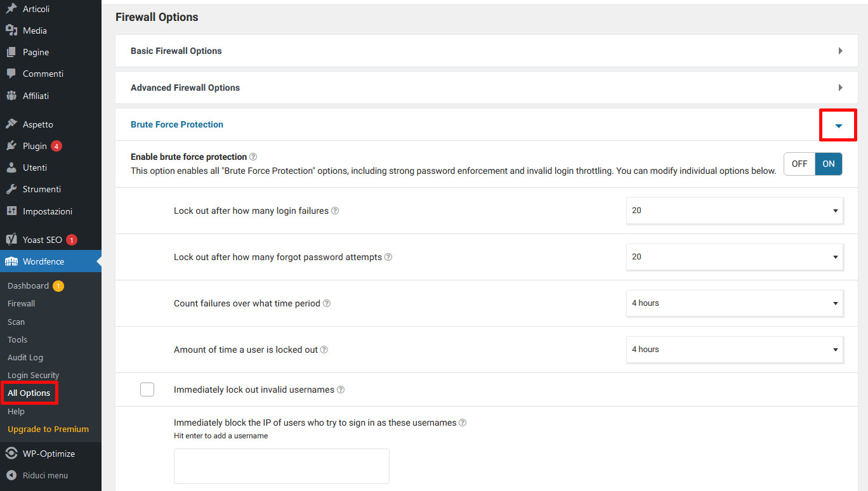The width and height of the screenshot is (868, 491).
Task: Click the Wordfence shield icon
Action: (11, 261)
